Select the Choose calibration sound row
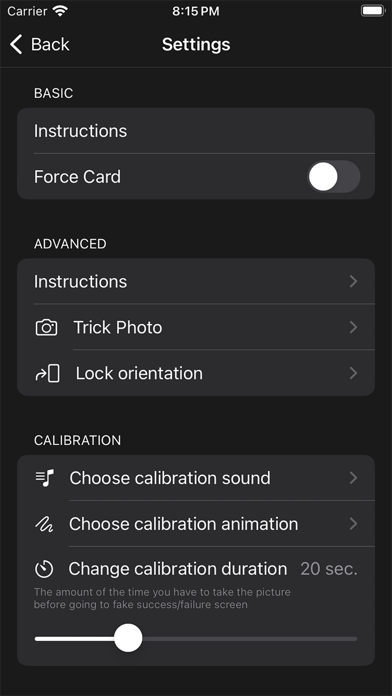392x696 pixels. (x=196, y=478)
